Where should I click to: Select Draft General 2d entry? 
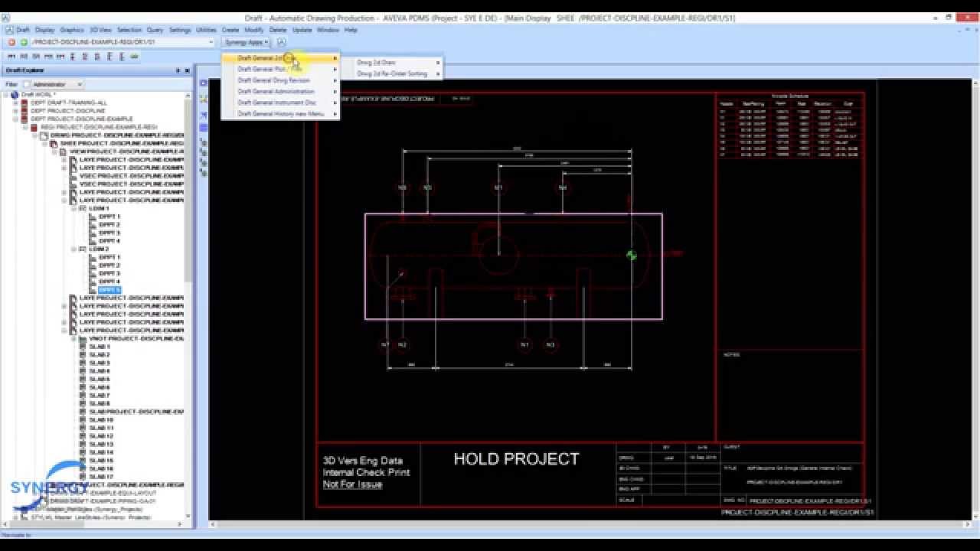(x=280, y=58)
